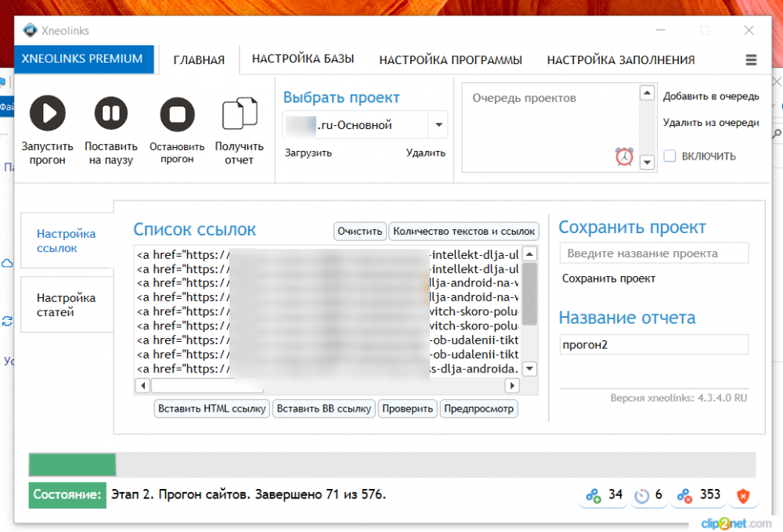Click inside the links list text area
The width and height of the screenshot is (783, 532).
327,311
